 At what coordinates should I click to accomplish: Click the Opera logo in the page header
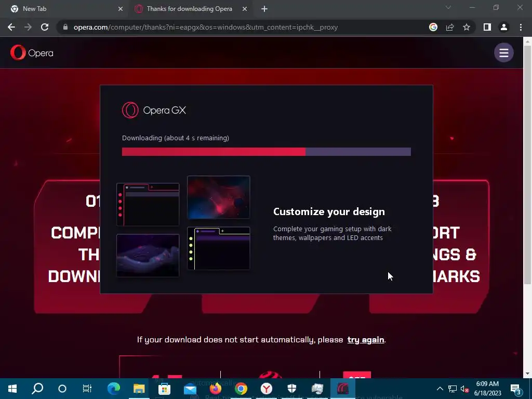coord(32,52)
